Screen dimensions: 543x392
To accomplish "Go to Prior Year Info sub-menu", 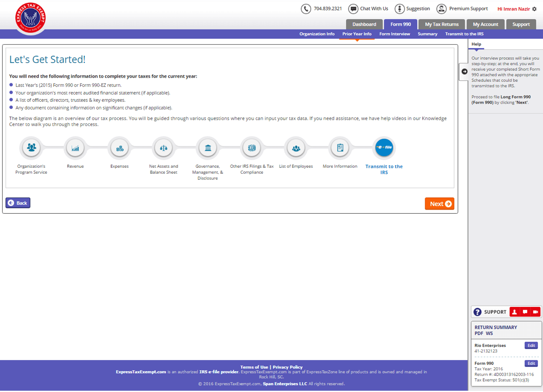I will coord(357,34).
